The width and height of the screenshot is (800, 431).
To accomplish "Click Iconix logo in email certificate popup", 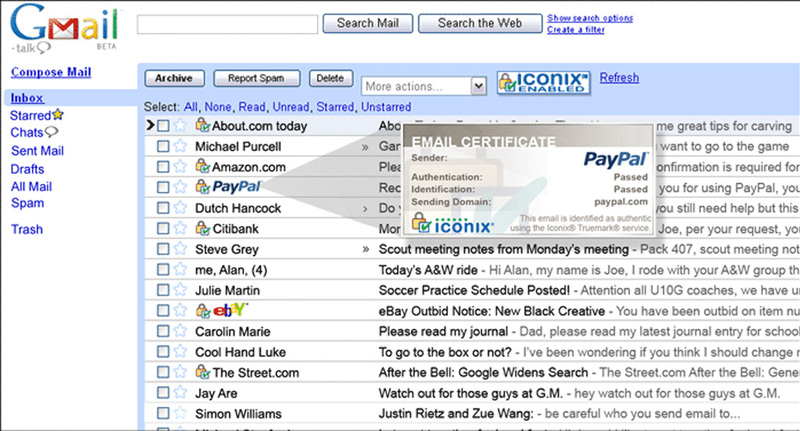I will [453, 223].
